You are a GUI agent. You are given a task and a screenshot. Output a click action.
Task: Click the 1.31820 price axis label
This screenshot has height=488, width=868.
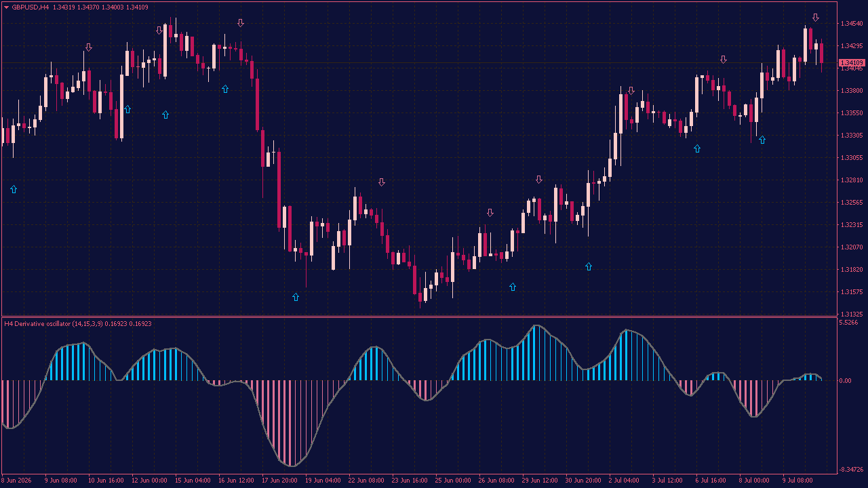pos(851,270)
